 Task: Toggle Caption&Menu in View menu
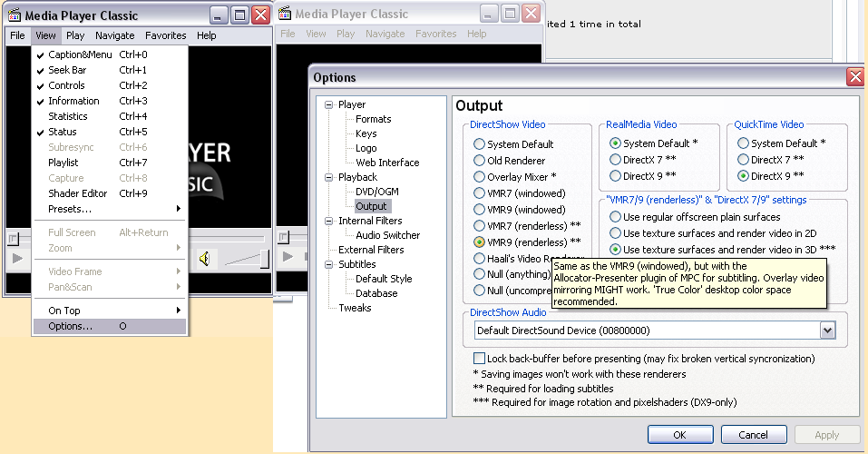click(110, 54)
